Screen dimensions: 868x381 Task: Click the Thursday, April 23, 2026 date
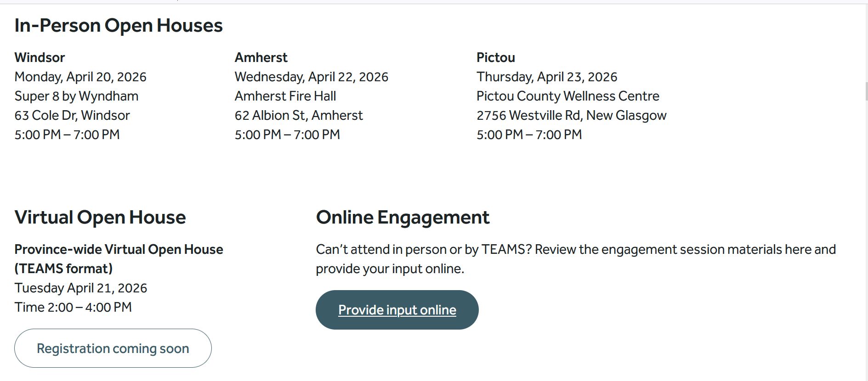(547, 77)
